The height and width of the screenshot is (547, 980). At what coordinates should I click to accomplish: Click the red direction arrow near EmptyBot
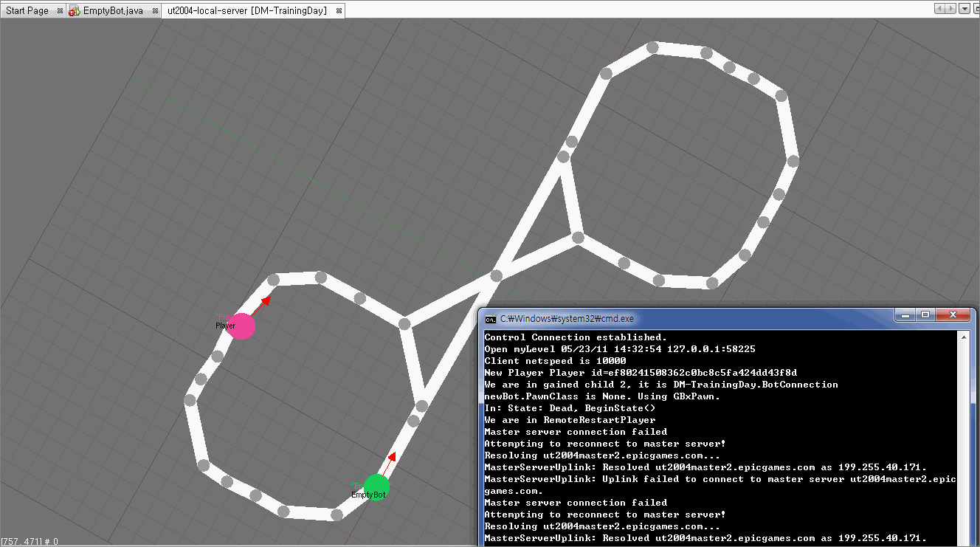pyautogui.click(x=392, y=457)
